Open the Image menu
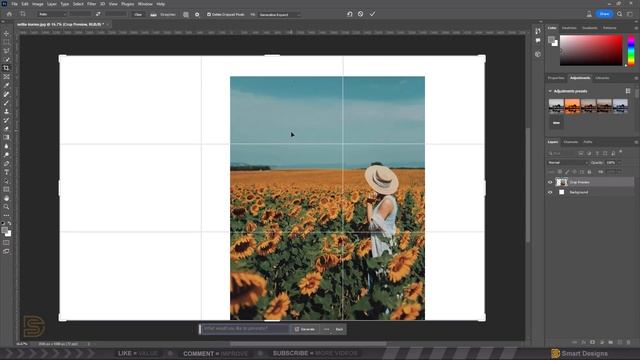Viewport: 640px width, 360px height. 38,4
